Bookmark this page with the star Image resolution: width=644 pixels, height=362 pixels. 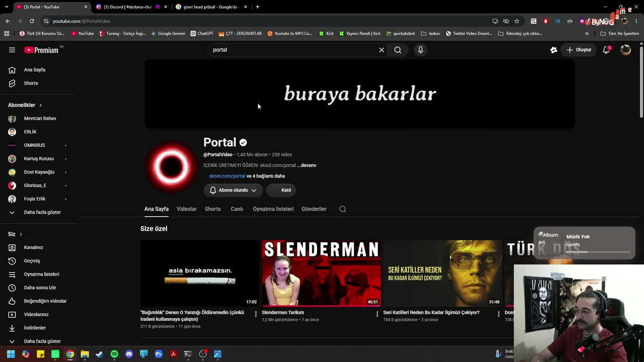click(x=517, y=21)
